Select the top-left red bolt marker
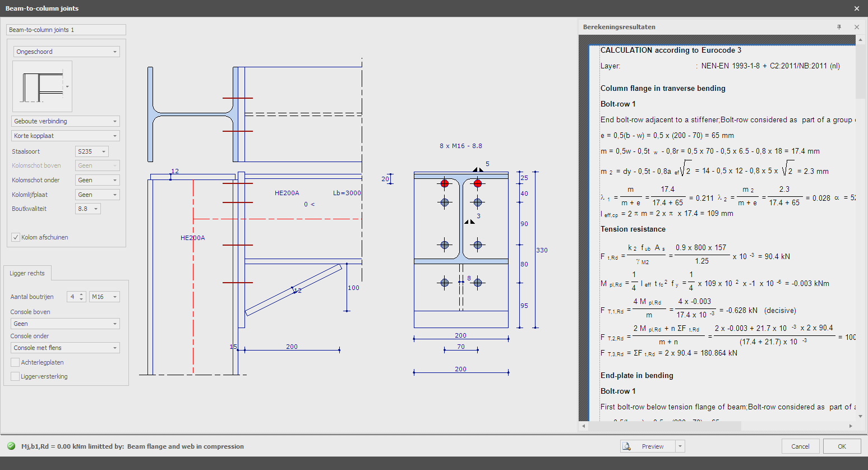This screenshot has width=868, height=470. click(x=445, y=183)
